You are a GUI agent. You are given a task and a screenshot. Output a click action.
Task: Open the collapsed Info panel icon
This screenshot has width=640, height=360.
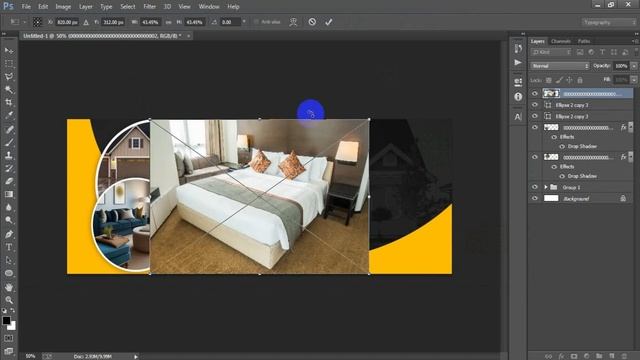coord(518,97)
